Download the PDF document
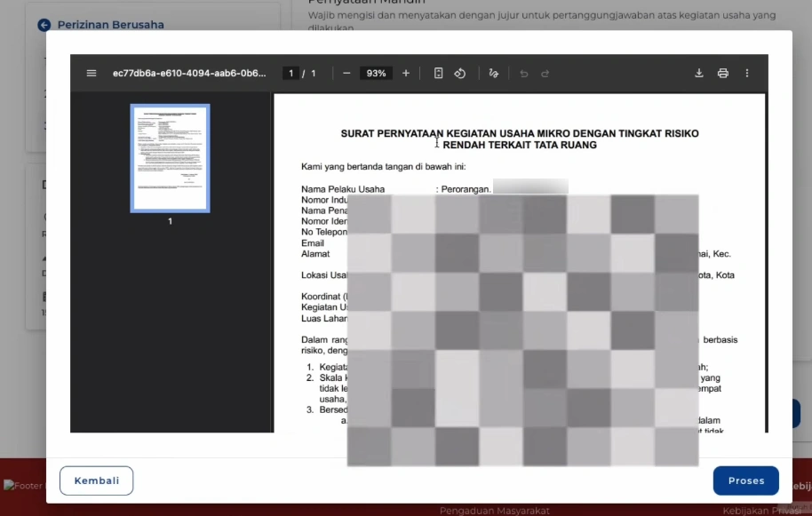 pos(699,74)
